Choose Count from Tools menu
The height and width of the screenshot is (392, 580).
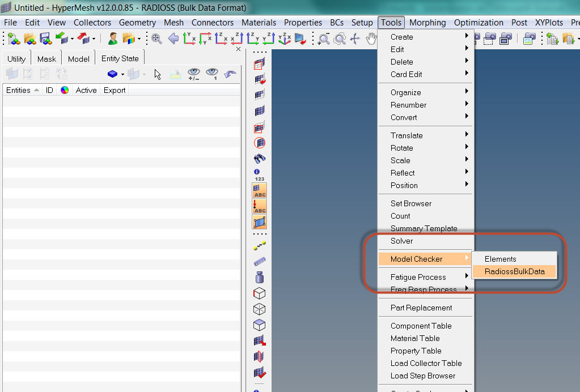point(426,216)
